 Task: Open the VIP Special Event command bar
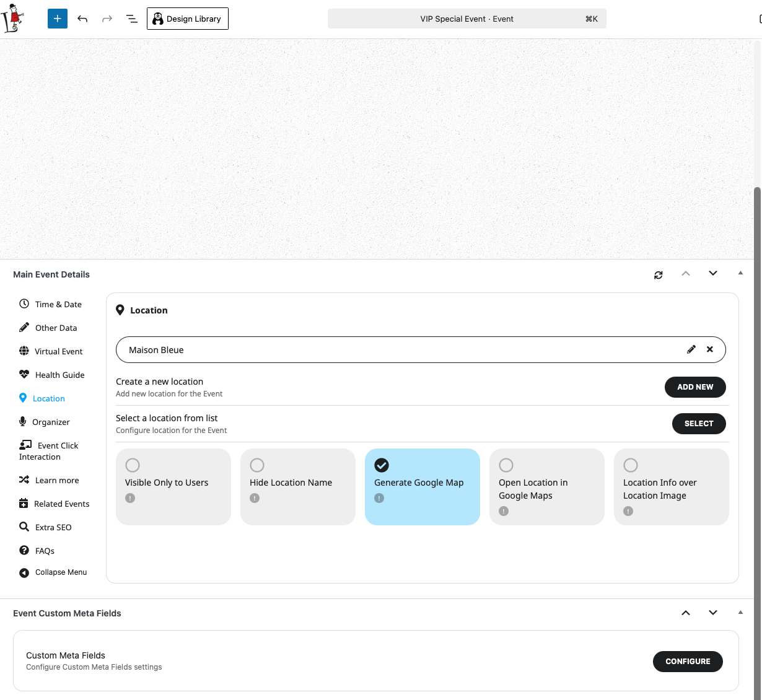coord(466,19)
